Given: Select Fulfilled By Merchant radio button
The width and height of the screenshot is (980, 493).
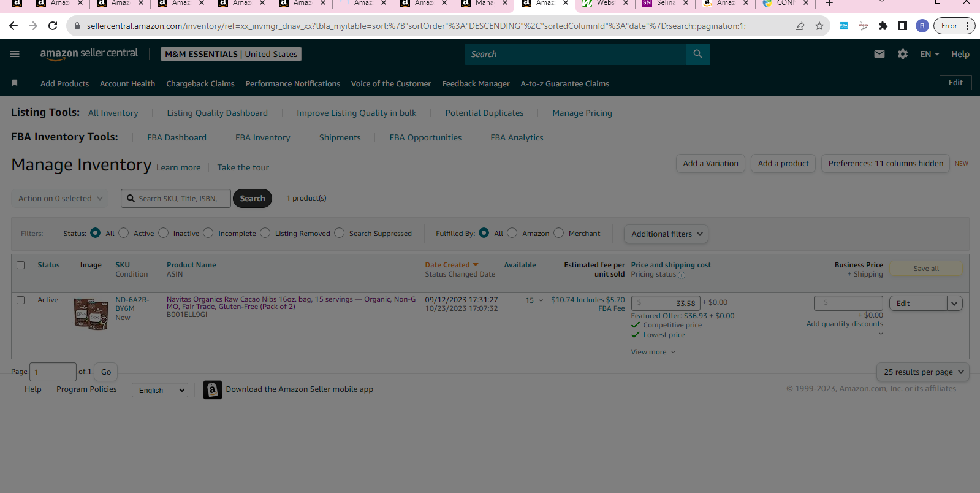Looking at the screenshot, I should (558, 233).
